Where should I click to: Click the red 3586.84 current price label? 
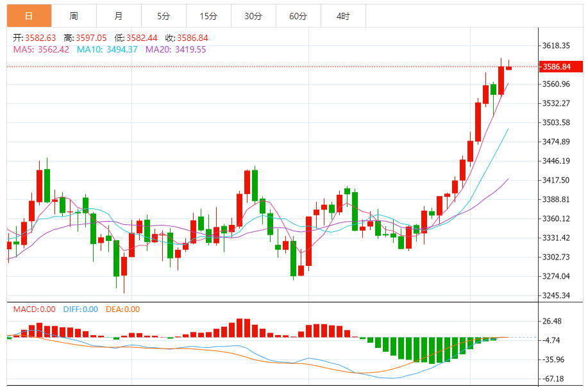point(561,67)
